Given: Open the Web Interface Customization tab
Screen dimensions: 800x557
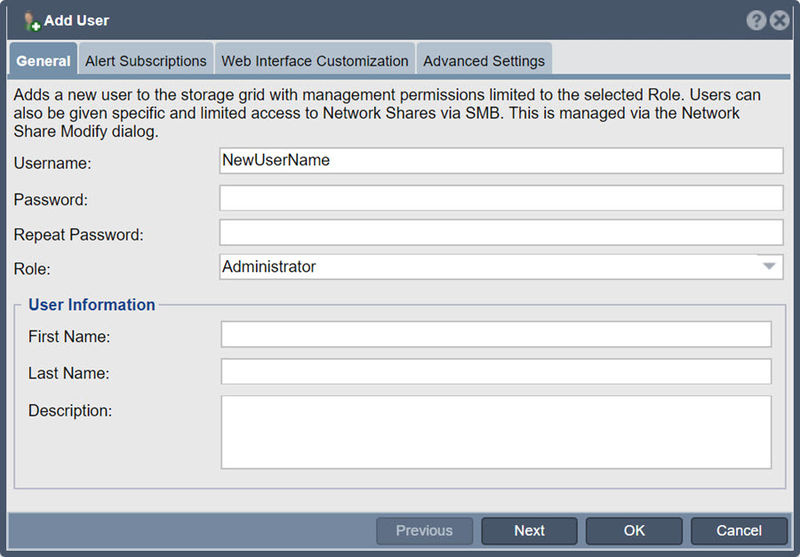Looking at the screenshot, I should pos(315,61).
